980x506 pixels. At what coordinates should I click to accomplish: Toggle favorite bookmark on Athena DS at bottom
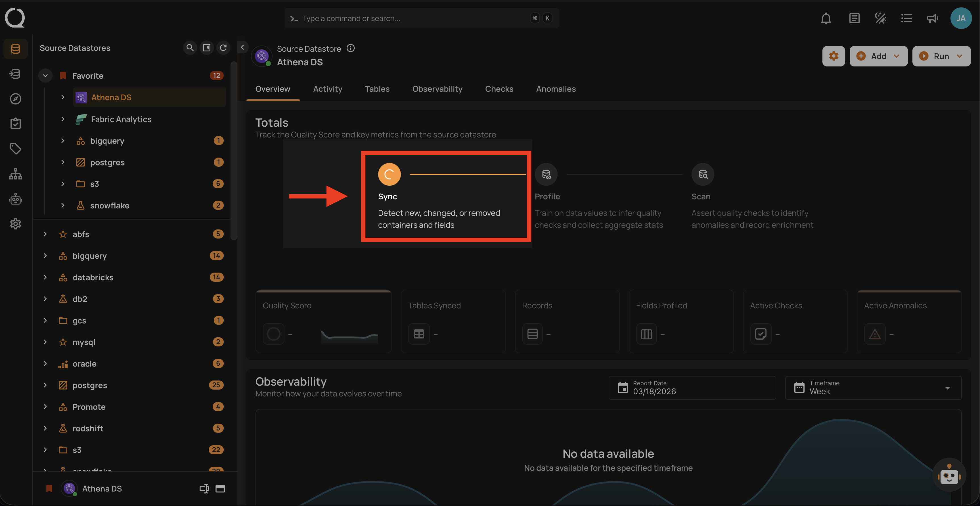click(x=49, y=488)
